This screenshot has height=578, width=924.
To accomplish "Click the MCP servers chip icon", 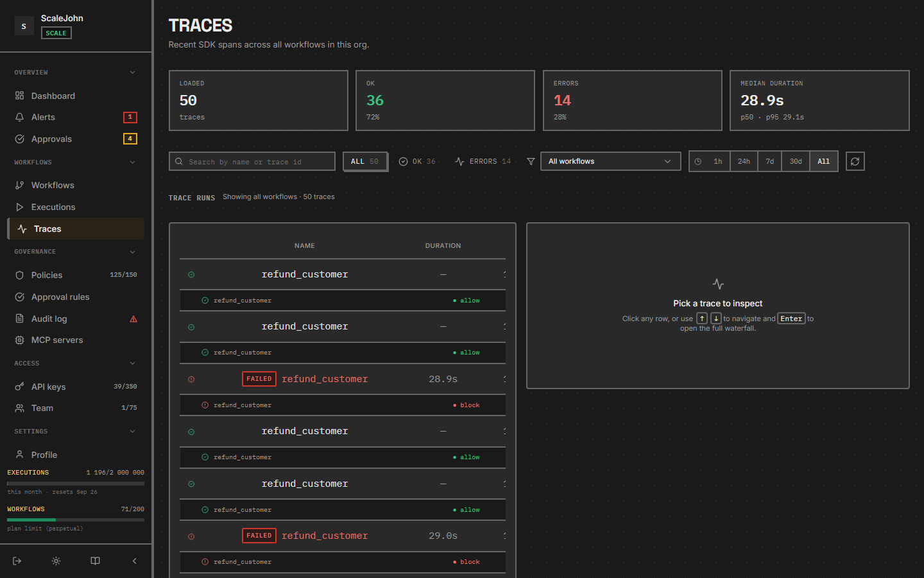I will 20,340.
